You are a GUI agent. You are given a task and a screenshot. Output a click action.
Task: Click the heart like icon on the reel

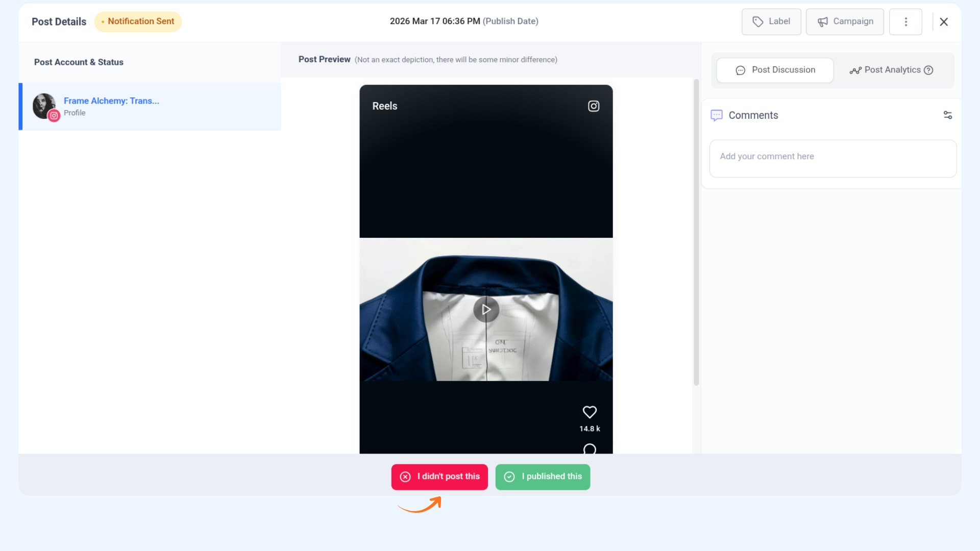(x=590, y=412)
